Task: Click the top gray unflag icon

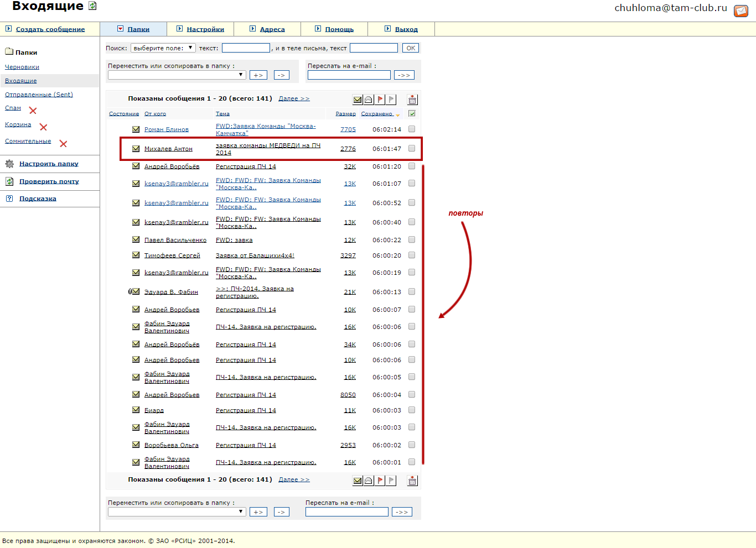Action: coord(391,100)
